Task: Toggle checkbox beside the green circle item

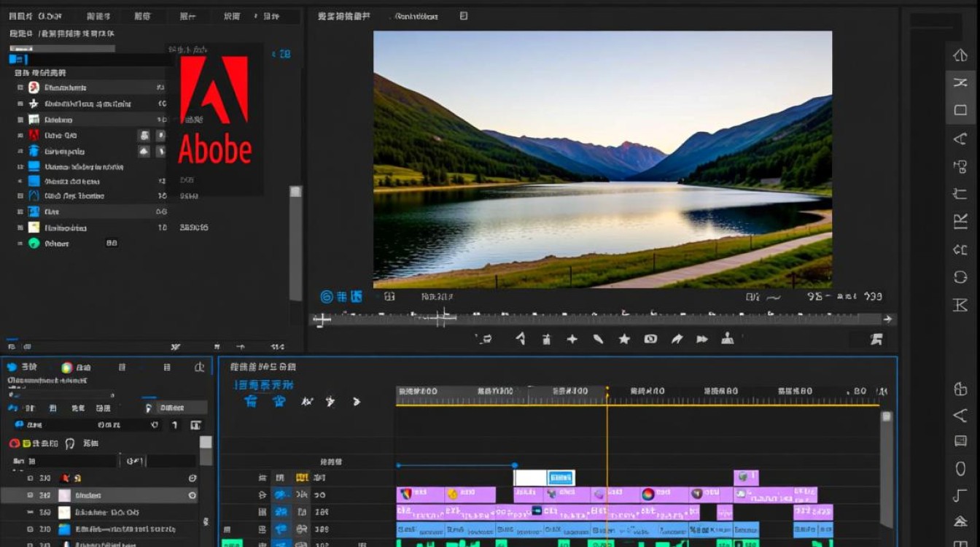Action: coord(20,244)
